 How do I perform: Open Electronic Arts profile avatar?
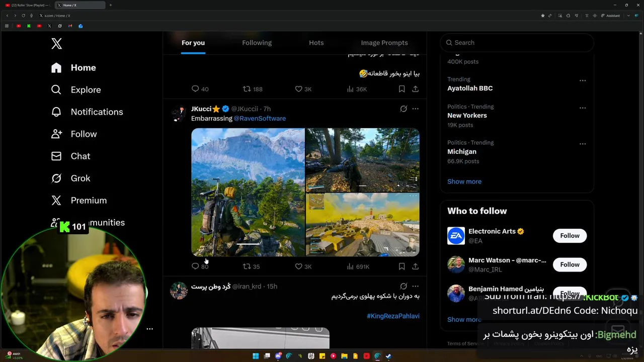(x=456, y=236)
